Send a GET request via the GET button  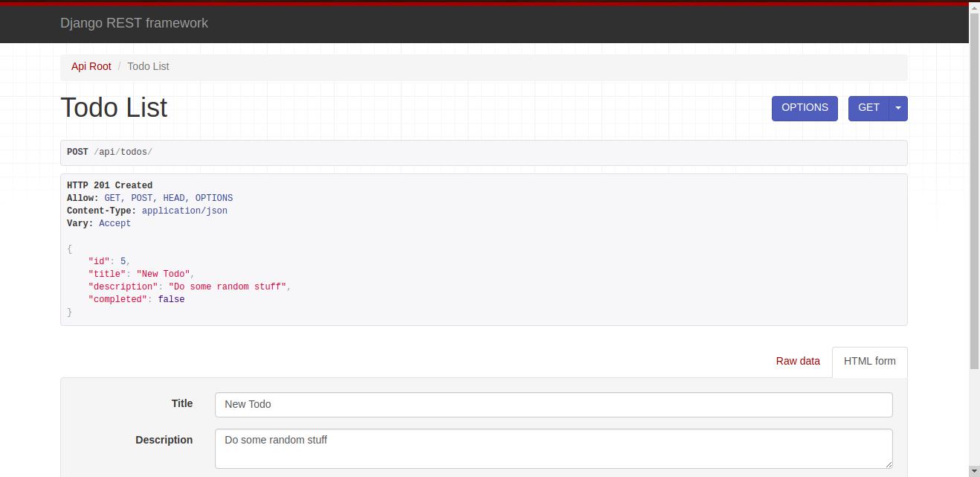[868, 108]
